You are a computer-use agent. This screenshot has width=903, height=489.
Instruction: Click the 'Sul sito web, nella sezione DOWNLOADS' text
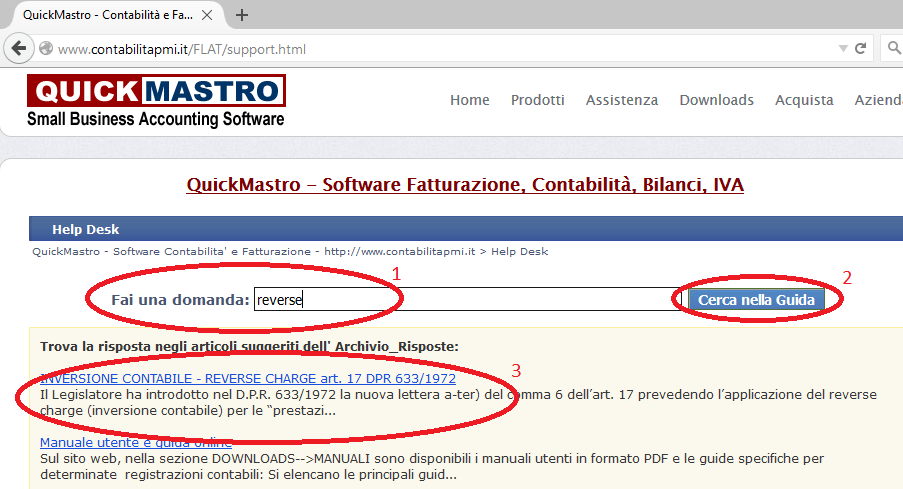[x=432, y=467]
